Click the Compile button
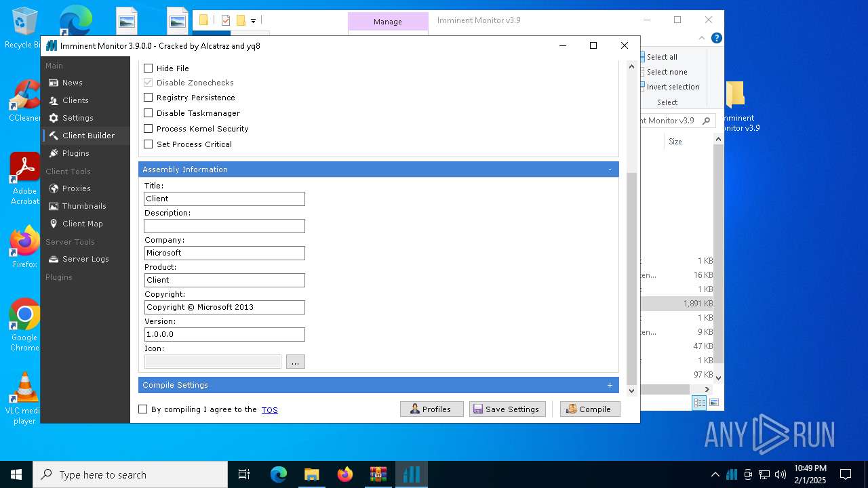The width and height of the screenshot is (868, 488). click(590, 409)
